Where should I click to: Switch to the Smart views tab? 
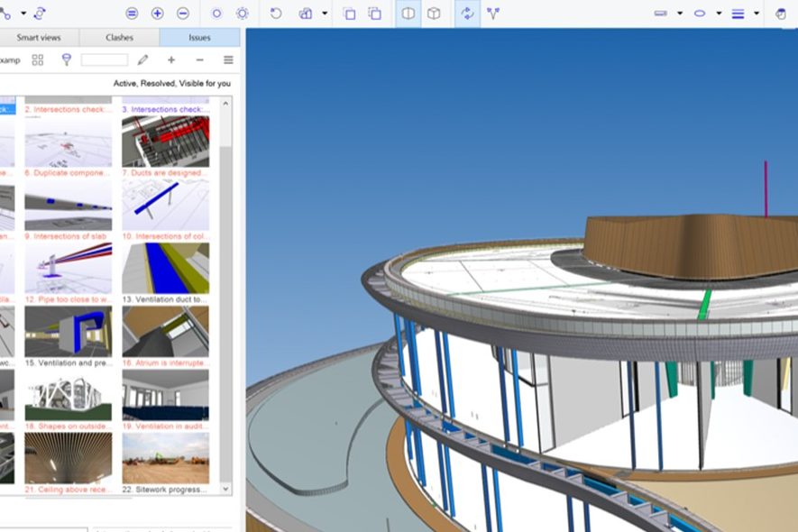click(x=38, y=38)
